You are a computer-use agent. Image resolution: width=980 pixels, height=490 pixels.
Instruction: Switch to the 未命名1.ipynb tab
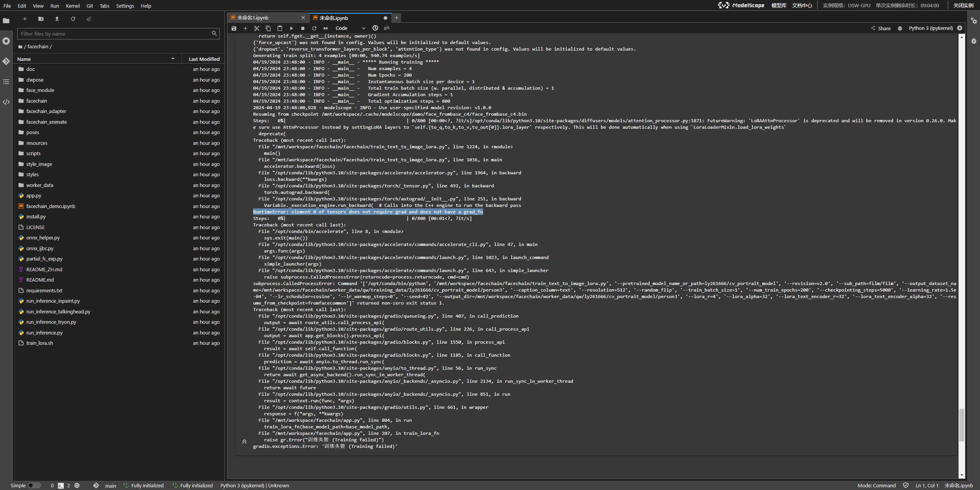pyautogui.click(x=253, y=18)
